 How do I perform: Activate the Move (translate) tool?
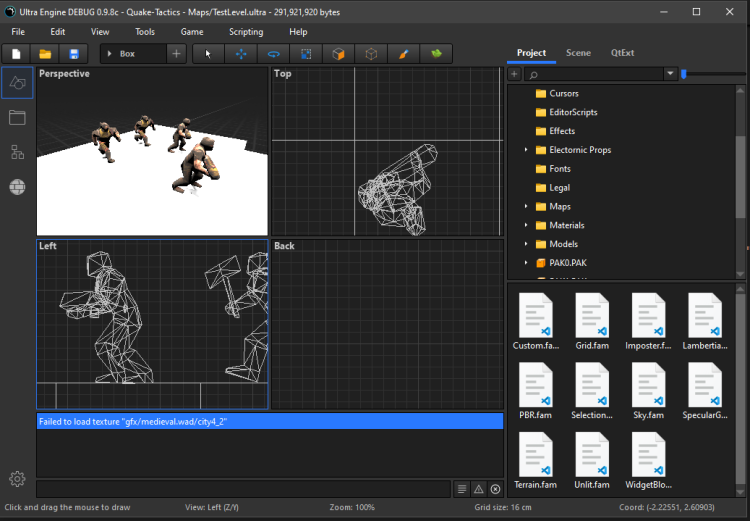pos(241,54)
